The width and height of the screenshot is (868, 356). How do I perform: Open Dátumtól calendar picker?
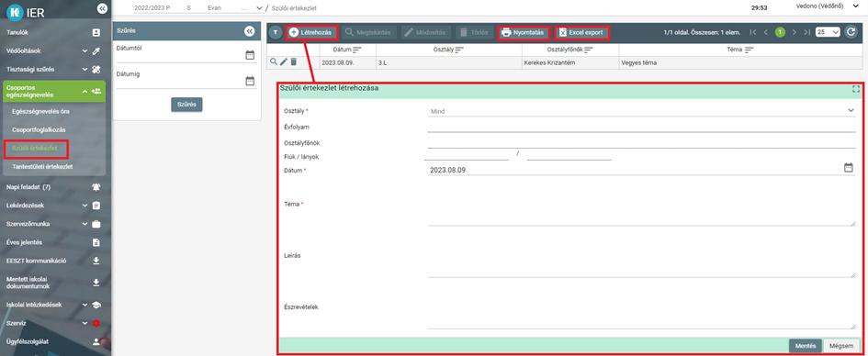(250, 55)
